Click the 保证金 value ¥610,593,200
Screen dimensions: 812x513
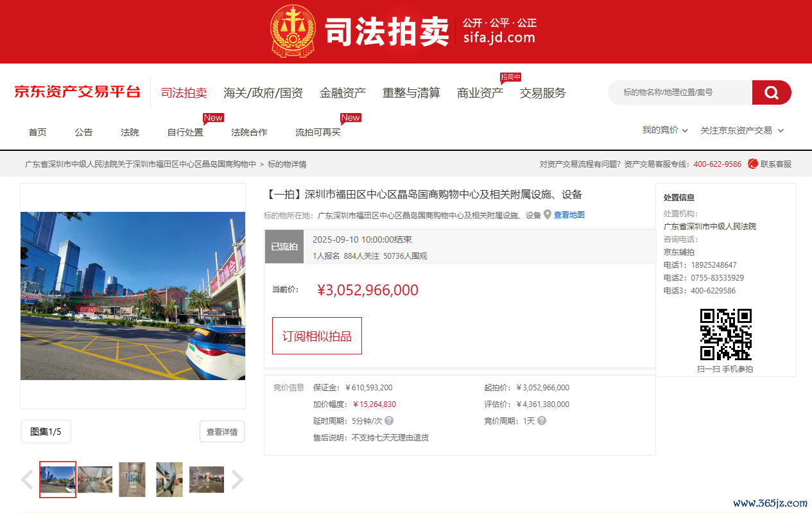[369, 388]
